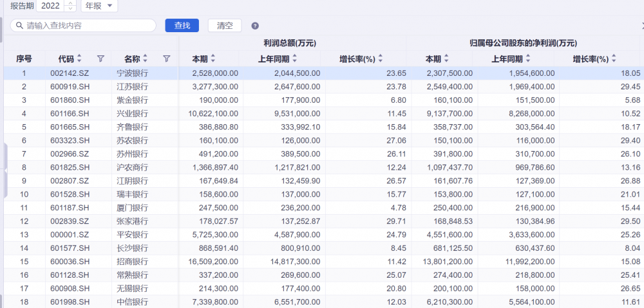The image size is (644, 308).
Task: Select the 齐鲁银行 name cell
Action: point(132,127)
